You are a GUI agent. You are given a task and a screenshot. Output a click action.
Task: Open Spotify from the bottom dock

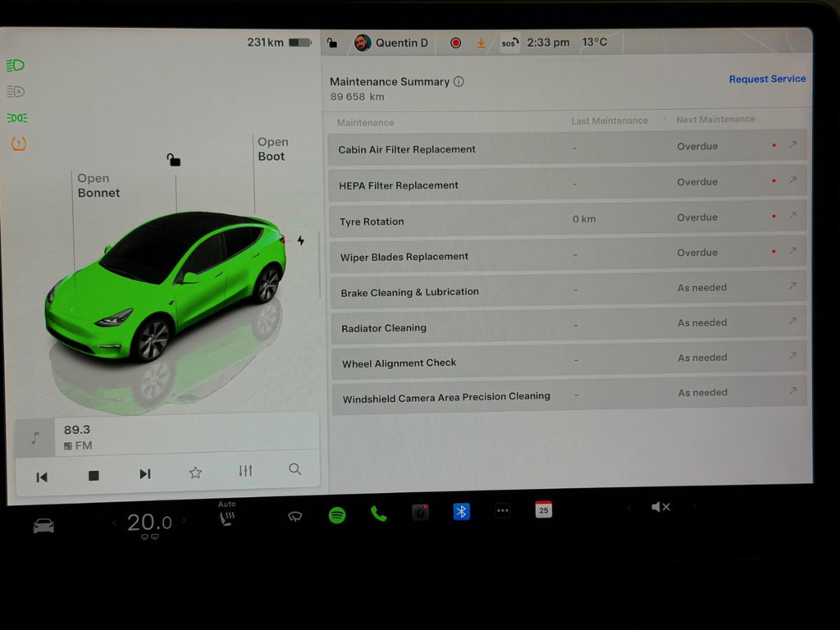coord(337,517)
